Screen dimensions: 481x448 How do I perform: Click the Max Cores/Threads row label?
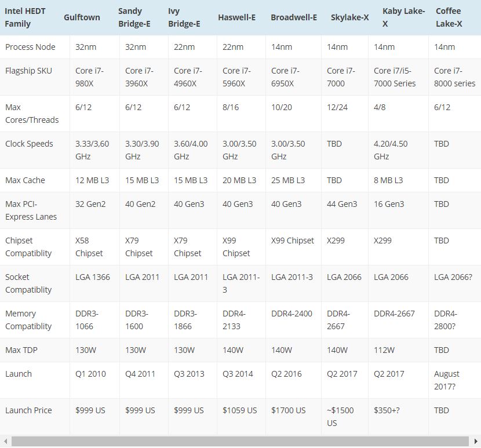point(32,114)
